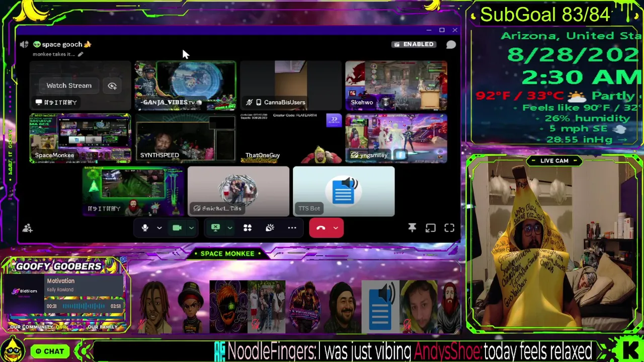The width and height of the screenshot is (644, 362).
Task: Toggle the microphone mute button
Action: tap(145, 228)
